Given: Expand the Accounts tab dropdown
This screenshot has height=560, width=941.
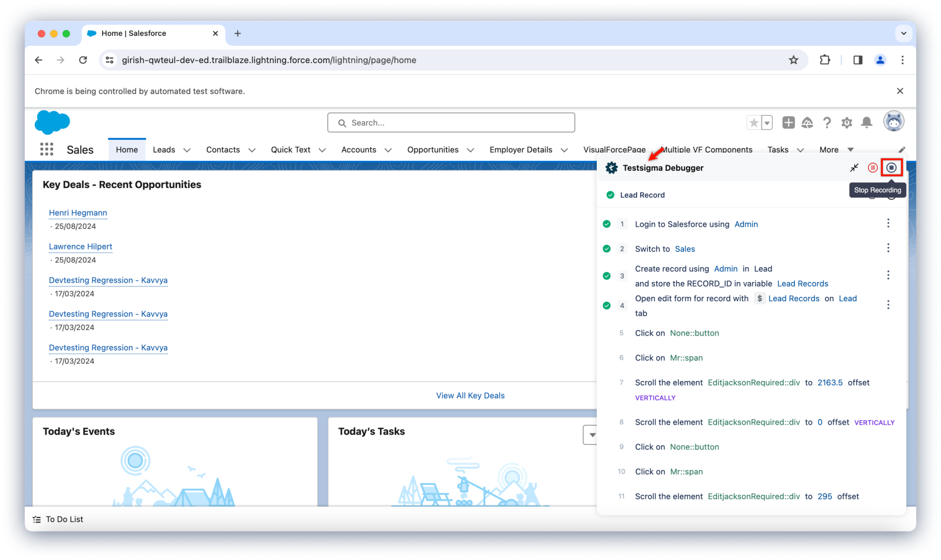Looking at the screenshot, I should [x=388, y=150].
